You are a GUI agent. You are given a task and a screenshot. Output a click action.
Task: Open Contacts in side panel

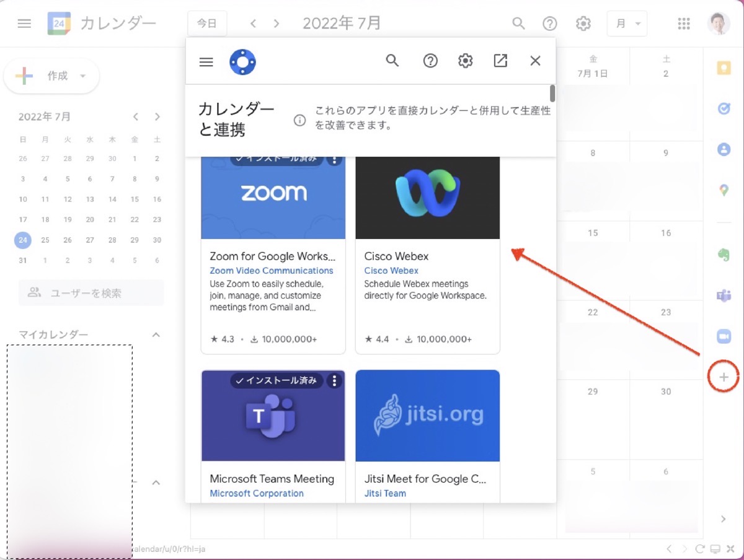724,149
